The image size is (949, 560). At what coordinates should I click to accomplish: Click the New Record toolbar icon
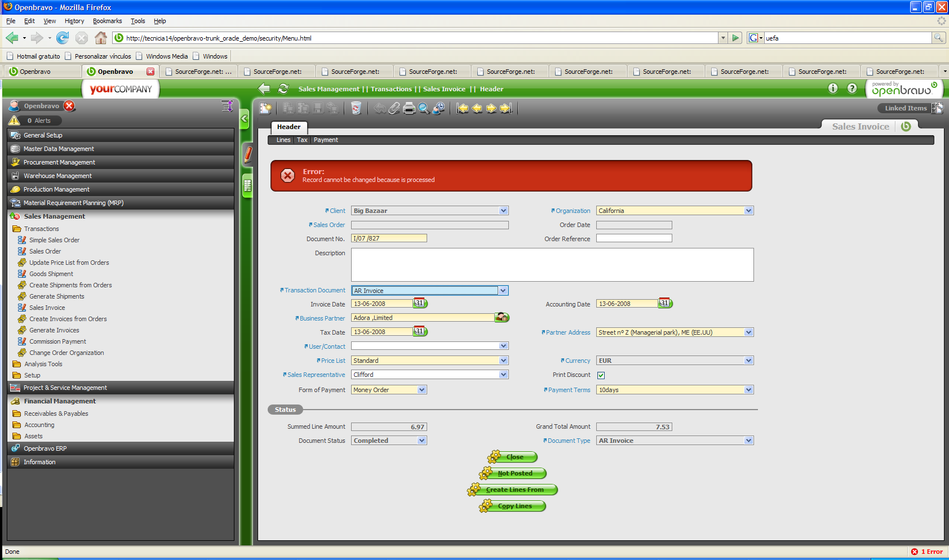tap(265, 108)
